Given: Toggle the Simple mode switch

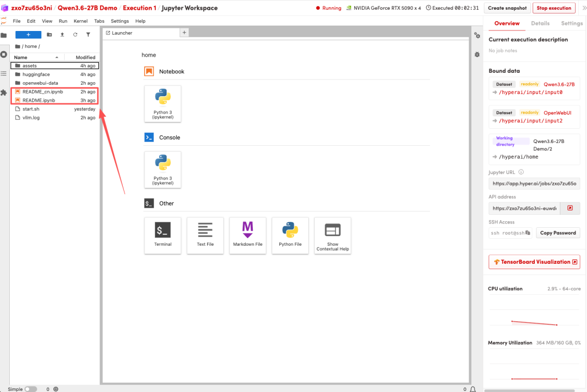Looking at the screenshot, I should [30, 389].
